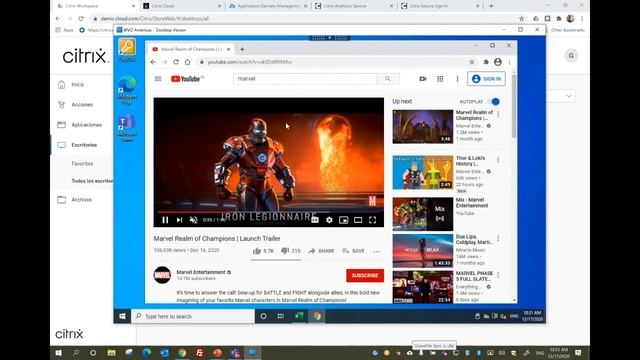Open new tab in inner Chrome

pos(242,49)
